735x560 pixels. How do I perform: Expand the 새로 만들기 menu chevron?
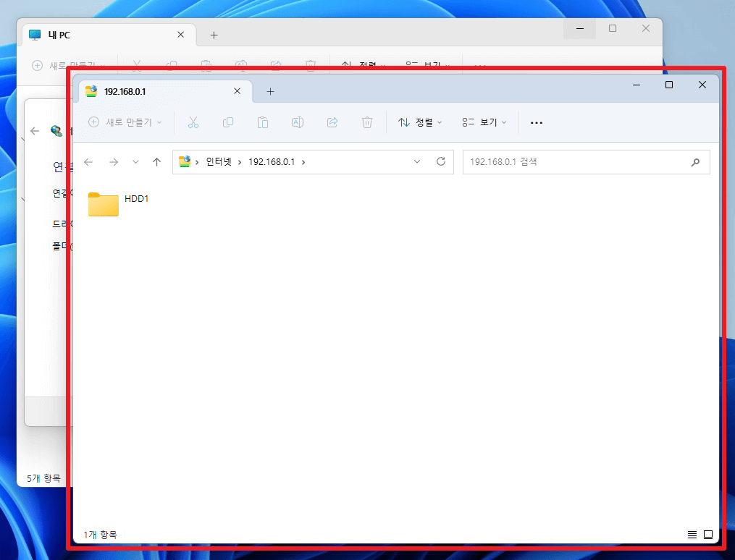tap(161, 122)
